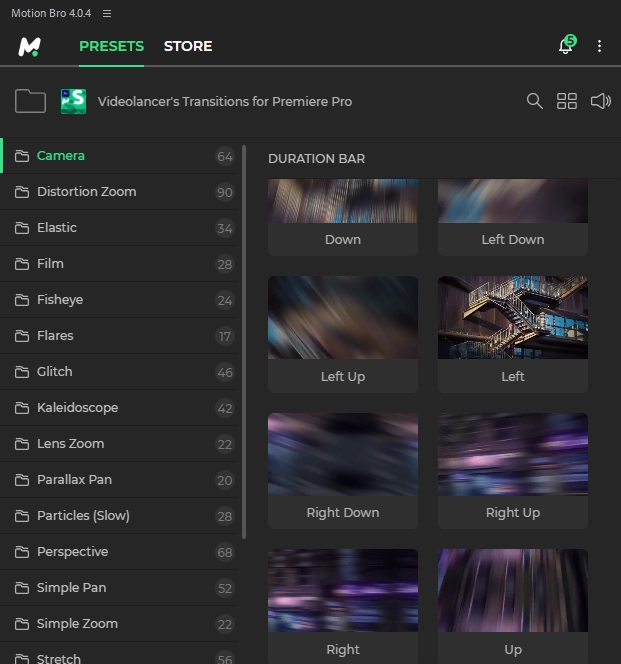Open the search magnifier icon
This screenshot has width=621, height=664.
[535, 101]
